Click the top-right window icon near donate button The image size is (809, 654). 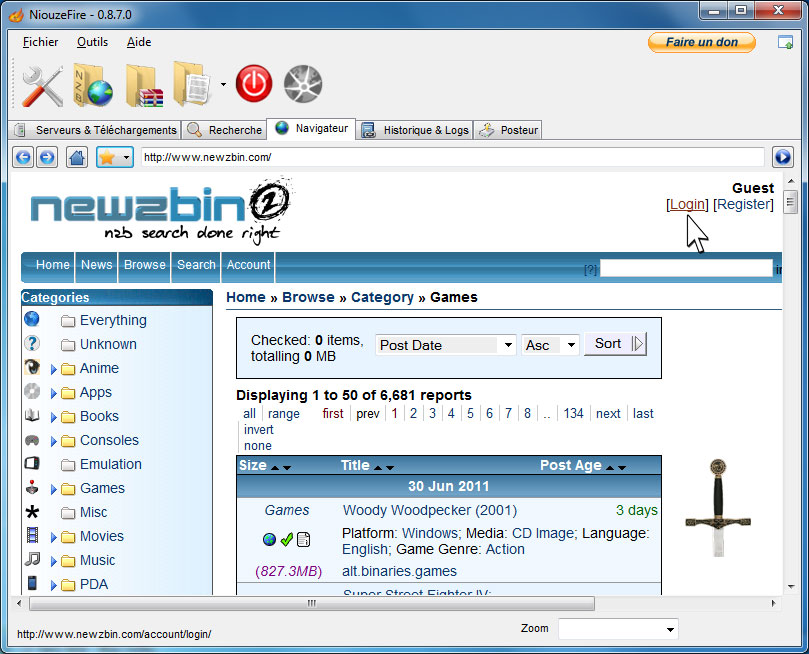pos(785,42)
